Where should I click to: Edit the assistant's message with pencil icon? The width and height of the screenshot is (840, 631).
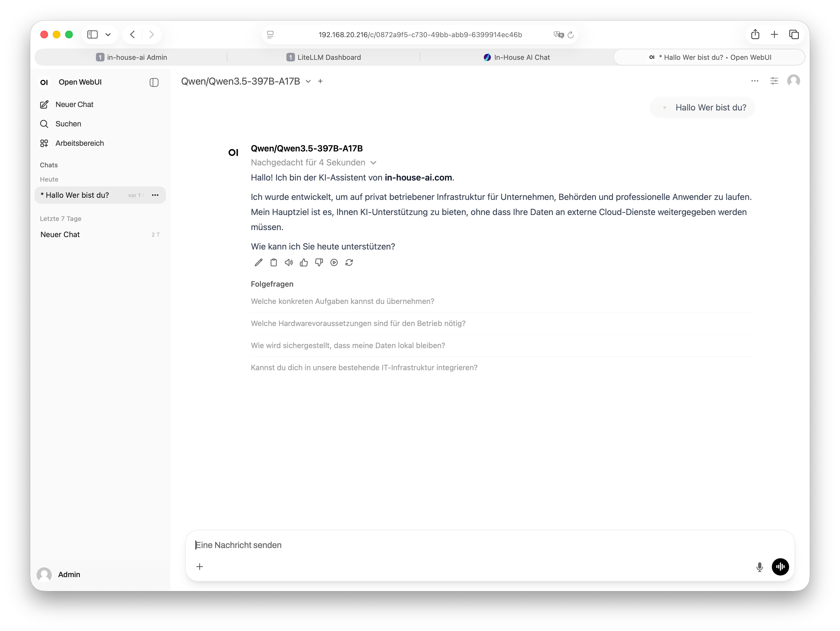pos(258,262)
